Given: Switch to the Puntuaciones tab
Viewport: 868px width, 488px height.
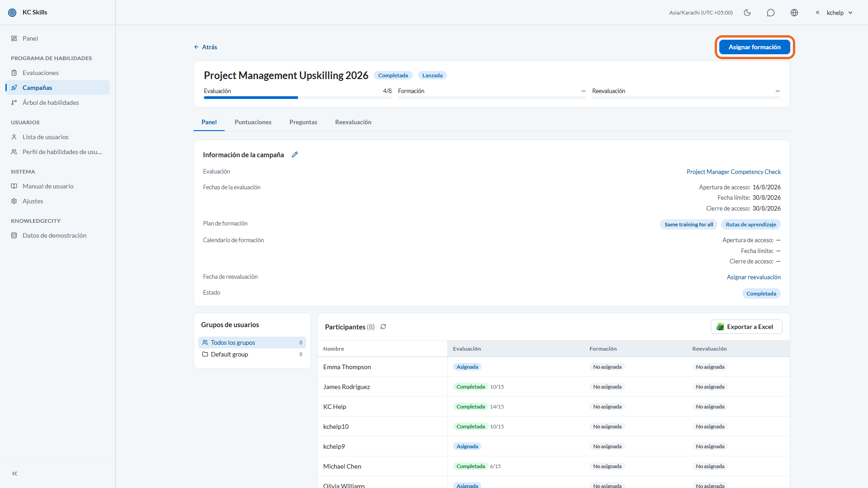Looking at the screenshot, I should [253, 122].
